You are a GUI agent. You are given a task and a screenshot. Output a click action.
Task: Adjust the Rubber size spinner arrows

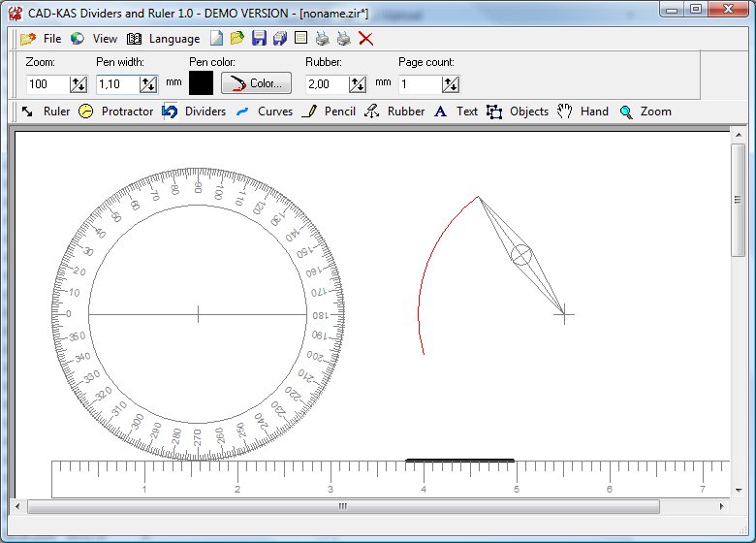coord(358,84)
